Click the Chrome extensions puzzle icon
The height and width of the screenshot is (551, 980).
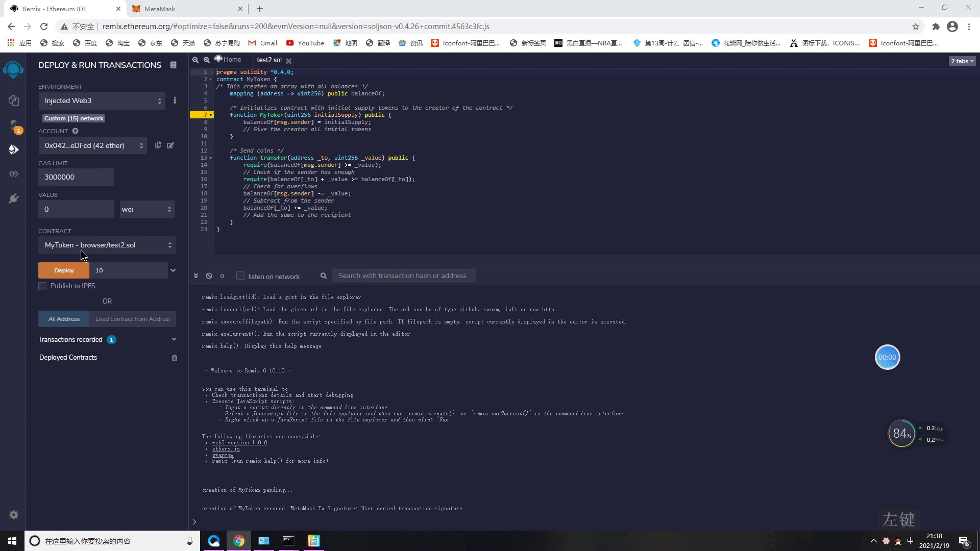936,27
